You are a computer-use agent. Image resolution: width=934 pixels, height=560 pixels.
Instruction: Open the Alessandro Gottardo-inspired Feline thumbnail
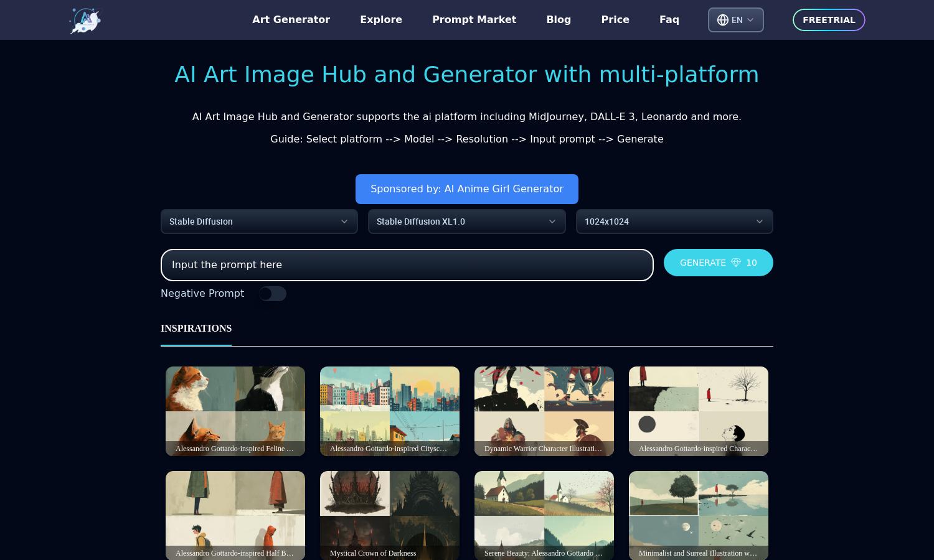click(x=235, y=411)
